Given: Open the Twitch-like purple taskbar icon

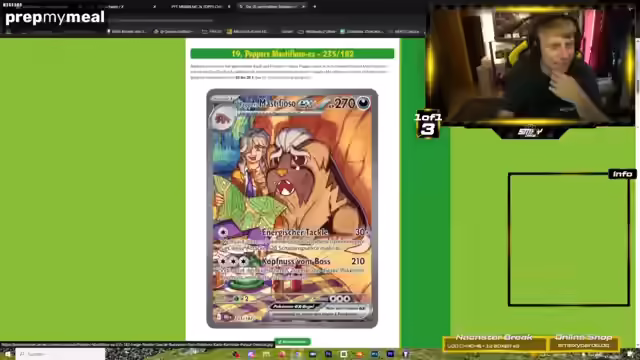Looking at the screenshot, I should click(x=406, y=354).
